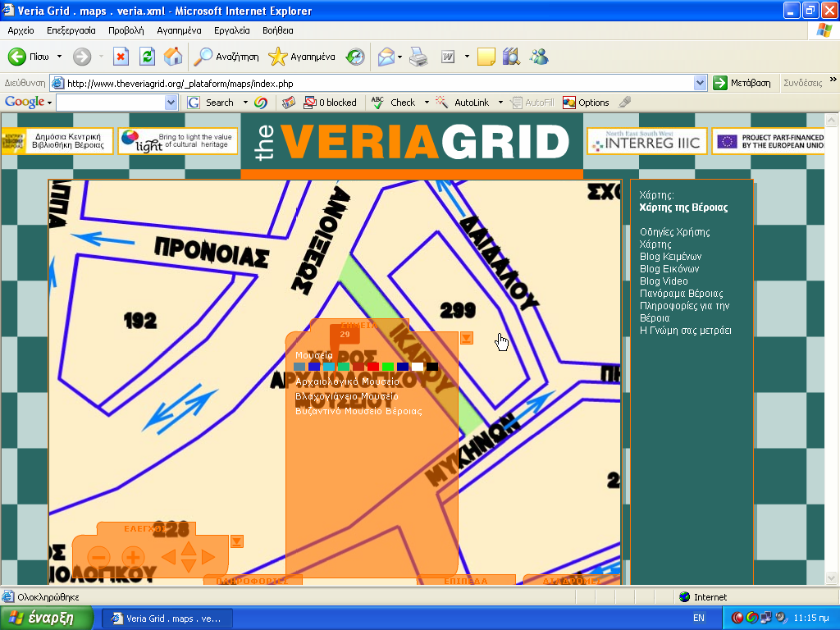Click the yellow note toolbar icon

486,57
